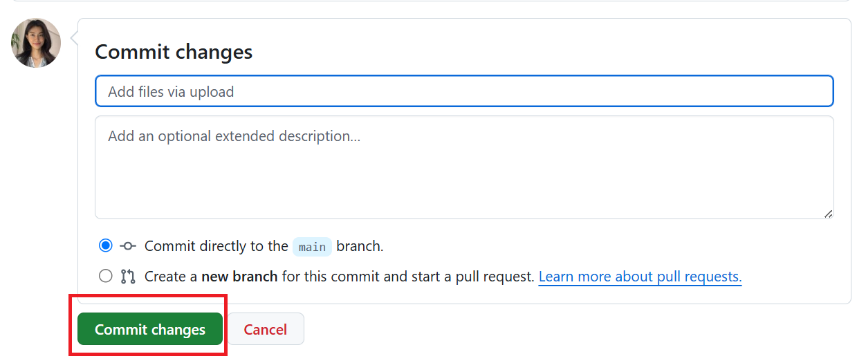Click the description textarea resize handle
This screenshot has height=363, width=866.
coord(828,214)
